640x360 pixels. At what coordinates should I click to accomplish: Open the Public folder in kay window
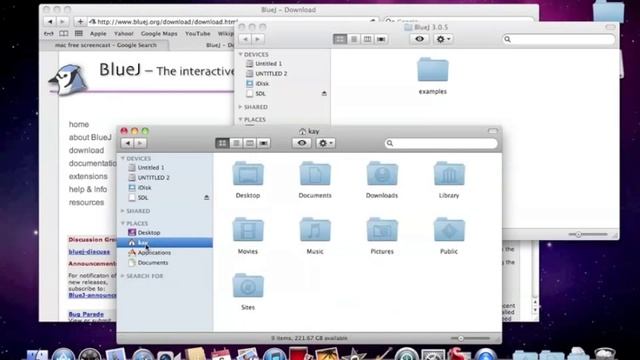tap(449, 230)
